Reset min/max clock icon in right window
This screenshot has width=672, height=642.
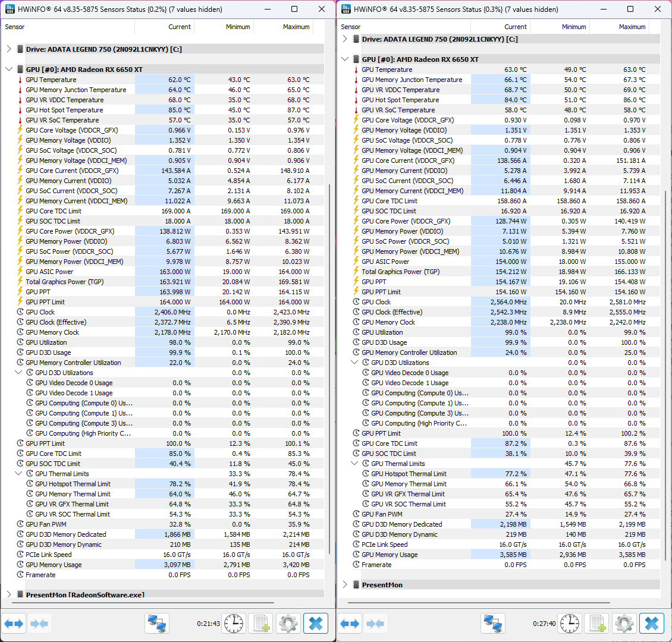[x=570, y=624]
